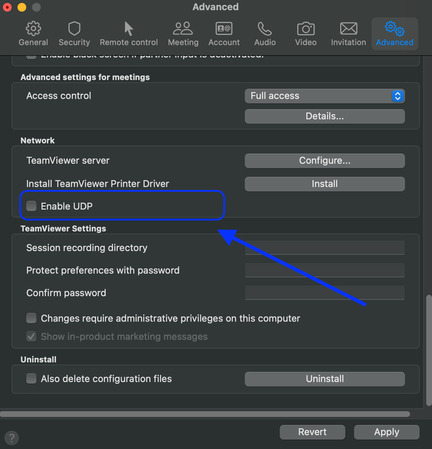Click the yellow minimize window button
This screenshot has height=449, width=432.
point(22,7)
